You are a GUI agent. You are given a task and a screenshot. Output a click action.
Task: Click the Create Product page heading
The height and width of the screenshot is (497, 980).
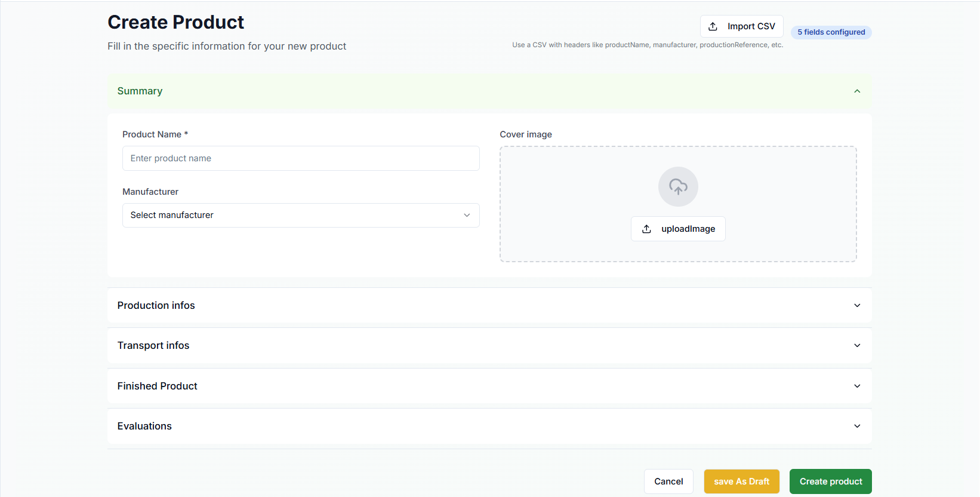[175, 22]
